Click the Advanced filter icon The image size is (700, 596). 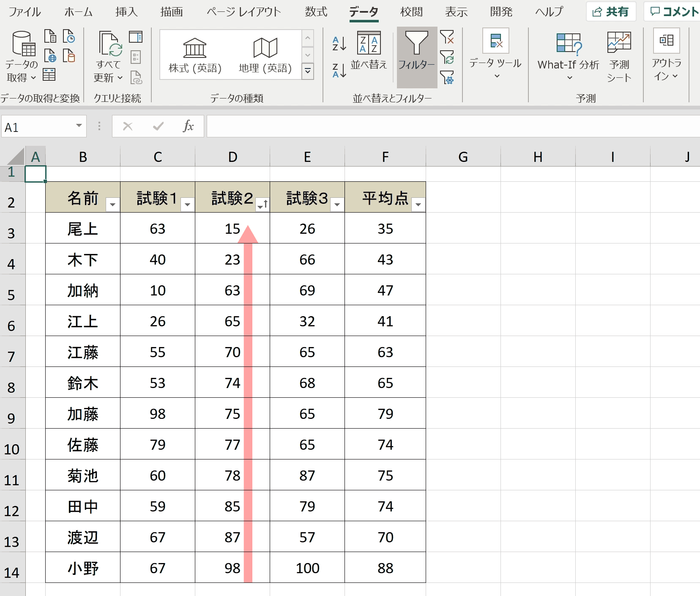pos(447,77)
